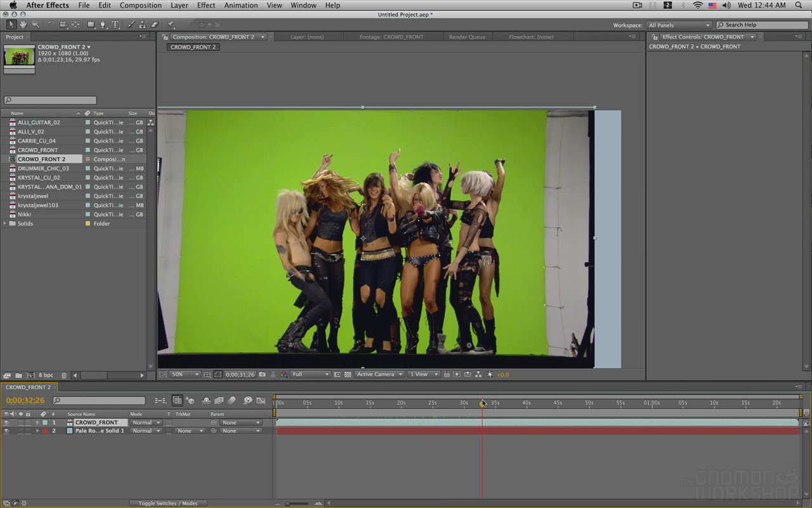Select the Hand tool
This screenshot has height=508, width=812.
pyautogui.click(x=23, y=25)
